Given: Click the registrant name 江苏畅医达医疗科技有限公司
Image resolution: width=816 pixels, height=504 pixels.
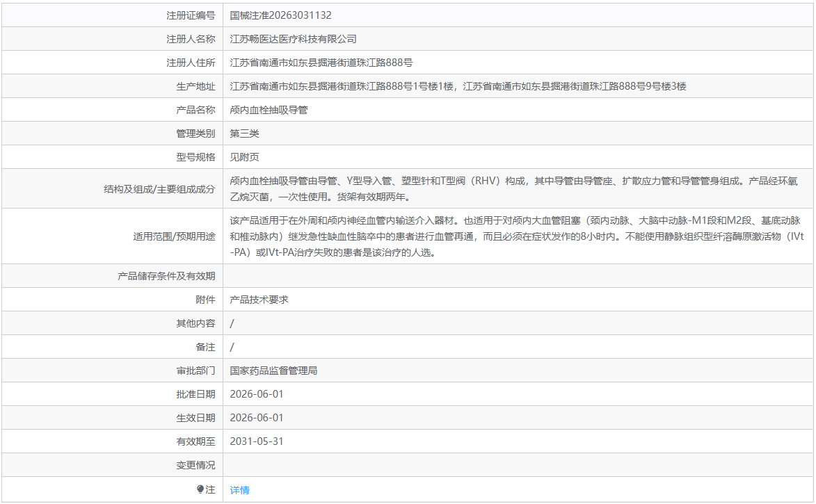Looking at the screenshot, I should point(293,39).
